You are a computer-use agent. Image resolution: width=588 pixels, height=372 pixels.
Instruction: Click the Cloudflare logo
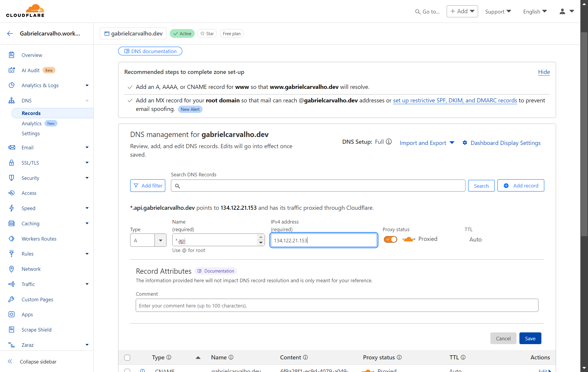(25, 11)
